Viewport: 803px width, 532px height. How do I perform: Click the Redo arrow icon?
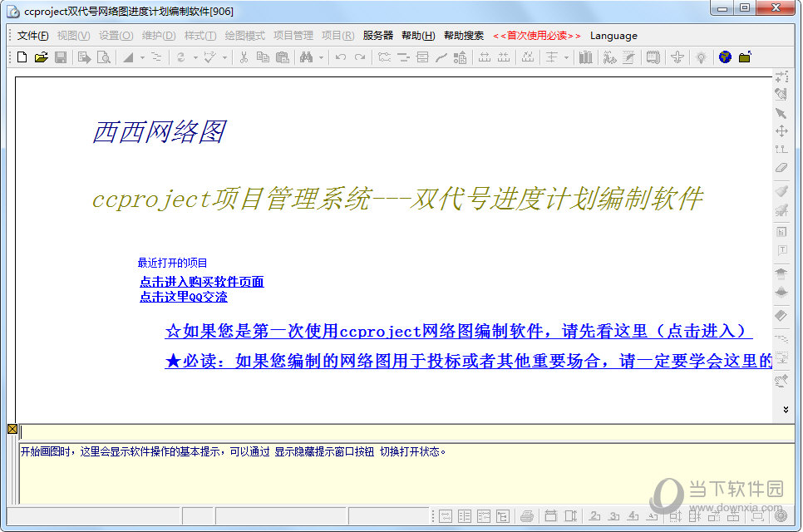coord(360,57)
